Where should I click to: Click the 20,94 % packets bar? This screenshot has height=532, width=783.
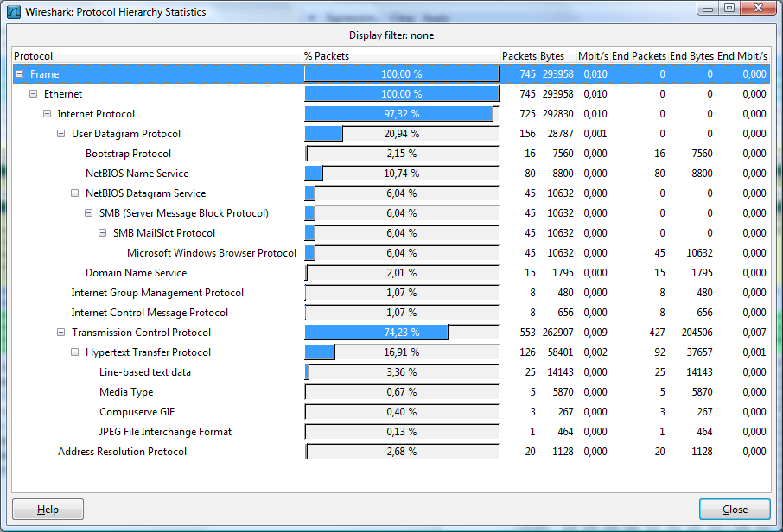(x=402, y=134)
